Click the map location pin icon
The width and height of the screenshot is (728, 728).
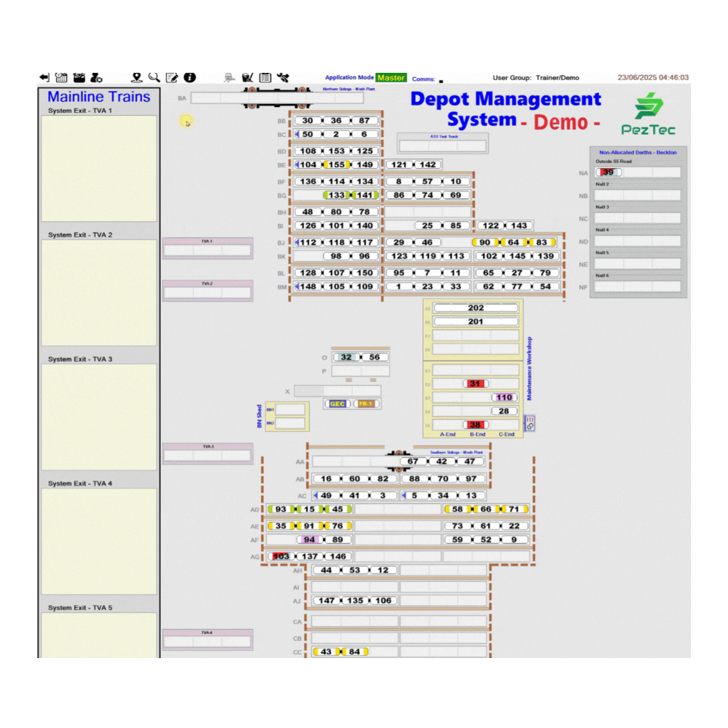coord(137,78)
